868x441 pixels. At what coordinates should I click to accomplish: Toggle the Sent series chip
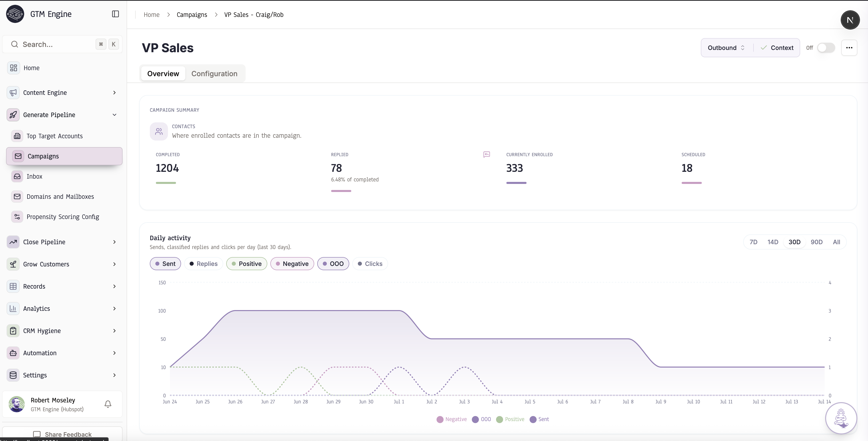(x=165, y=264)
